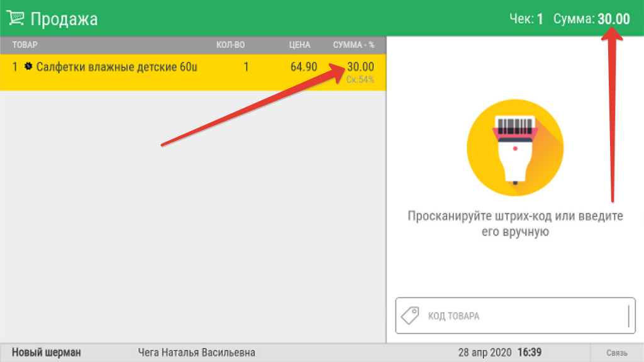Click the СУММА - % column header
Viewport: 644px width, 362px height.
(353, 45)
